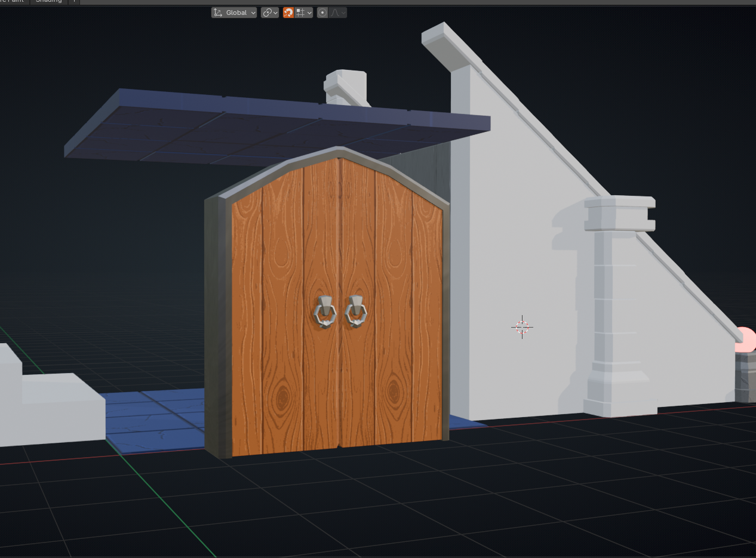Switch to the Shading workspace tab

(x=49, y=2)
